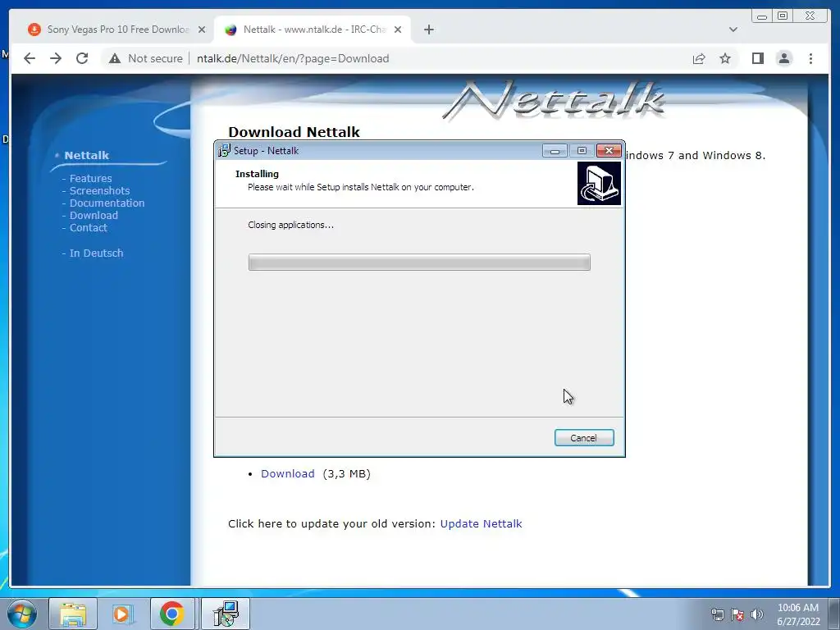Viewport: 840px width, 630px height.
Task: Open a new browser tab
Action: (x=428, y=30)
